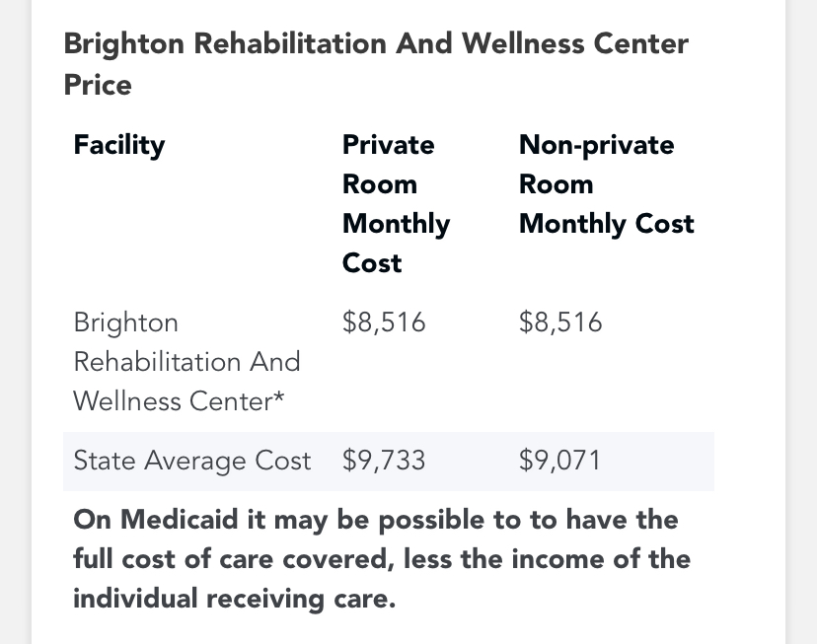
Task: Click the word Medicaid in the note
Action: tap(179, 520)
